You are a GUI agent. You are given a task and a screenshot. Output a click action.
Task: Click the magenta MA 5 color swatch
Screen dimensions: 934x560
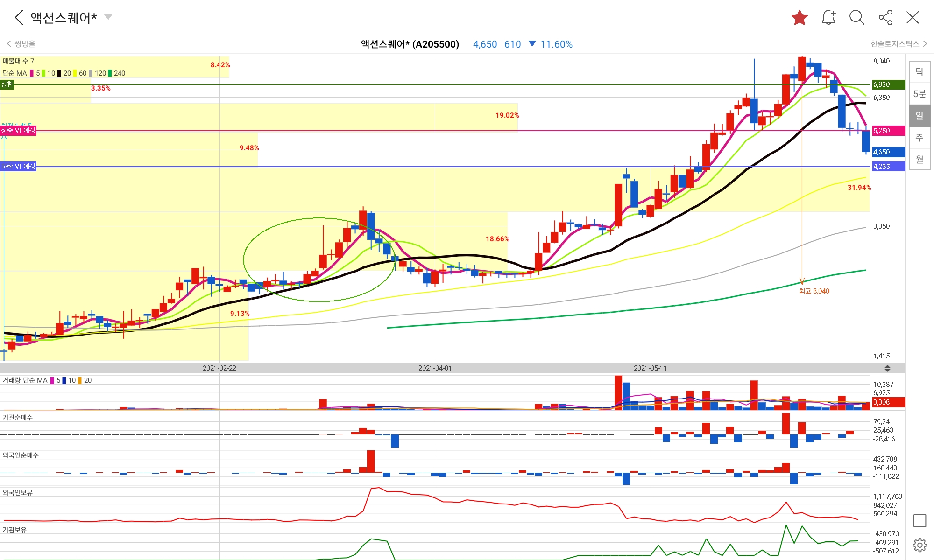(x=32, y=73)
